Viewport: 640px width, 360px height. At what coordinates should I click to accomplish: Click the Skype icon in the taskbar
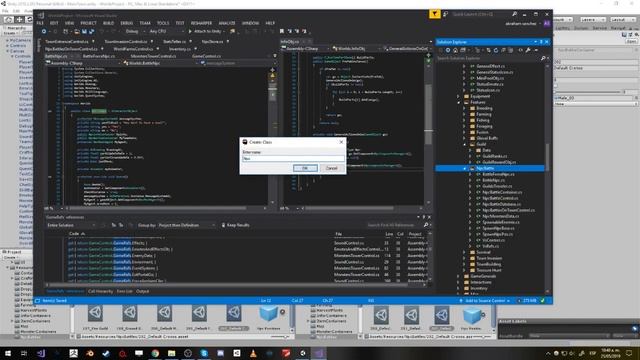204,353
